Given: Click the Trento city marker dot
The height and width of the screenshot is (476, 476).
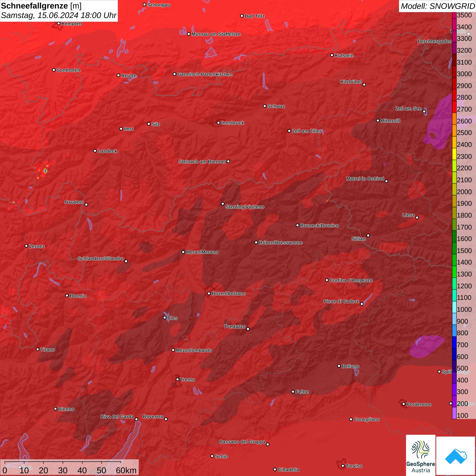Looking at the screenshot, I should click(x=177, y=379).
